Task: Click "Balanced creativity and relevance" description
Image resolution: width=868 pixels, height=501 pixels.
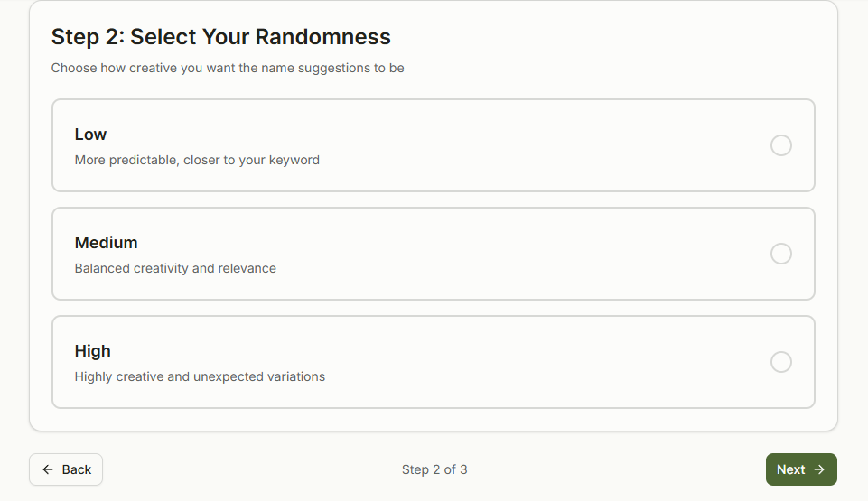Action: [x=175, y=268]
